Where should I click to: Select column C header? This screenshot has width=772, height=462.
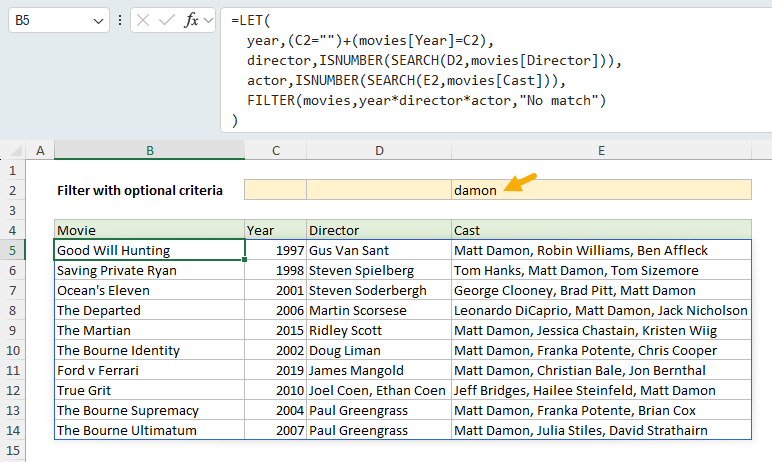pyautogui.click(x=276, y=151)
